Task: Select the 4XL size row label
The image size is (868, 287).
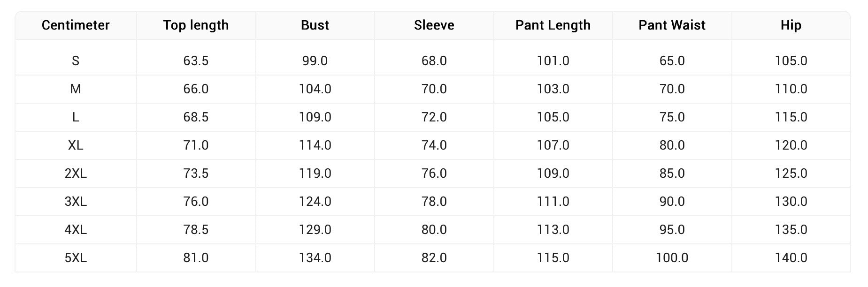Action: coord(76,230)
